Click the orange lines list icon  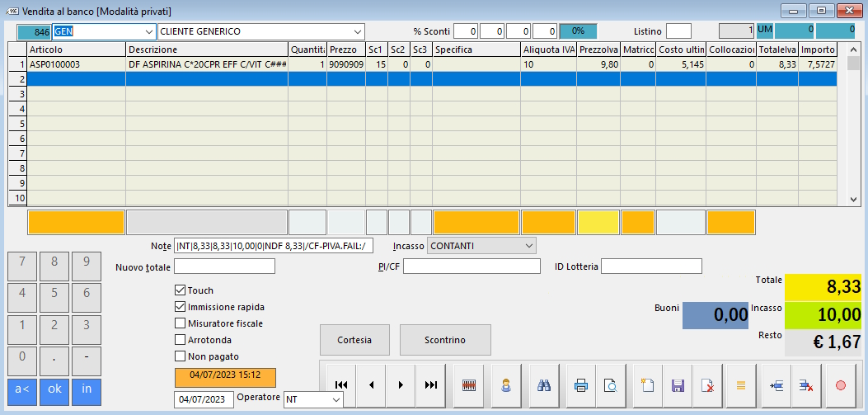[741, 384]
